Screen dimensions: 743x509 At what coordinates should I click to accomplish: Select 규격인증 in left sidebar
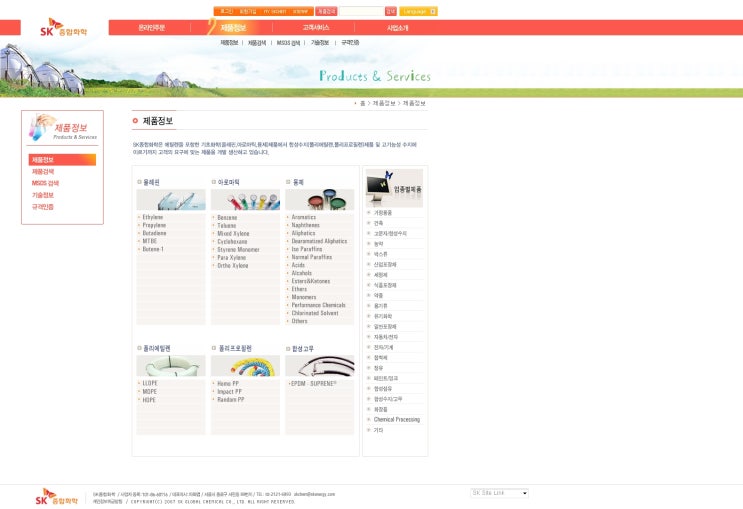coord(43,207)
